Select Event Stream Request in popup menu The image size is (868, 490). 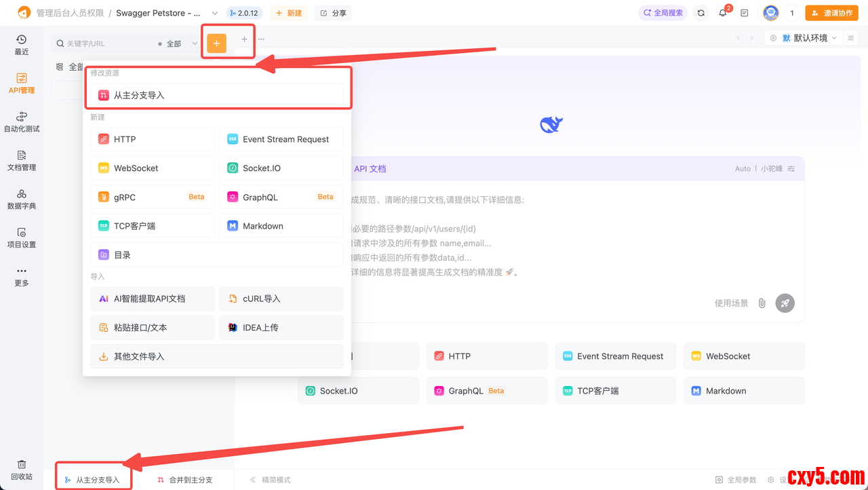click(281, 139)
